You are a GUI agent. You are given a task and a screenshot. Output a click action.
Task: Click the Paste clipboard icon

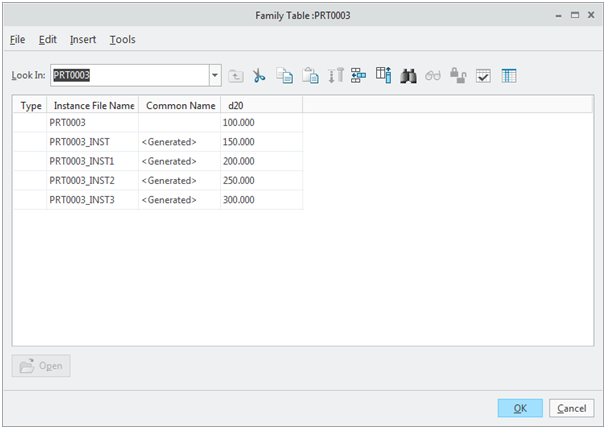pyautogui.click(x=310, y=75)
